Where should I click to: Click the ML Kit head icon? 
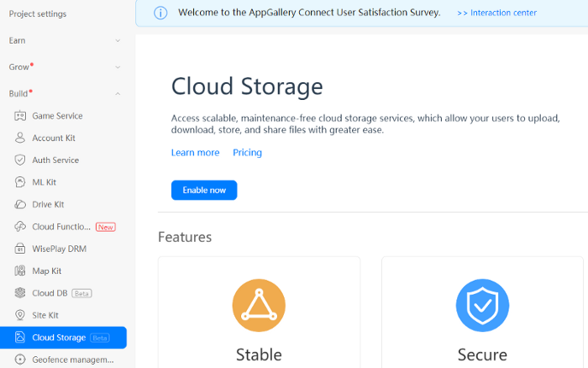coord(20,182)
